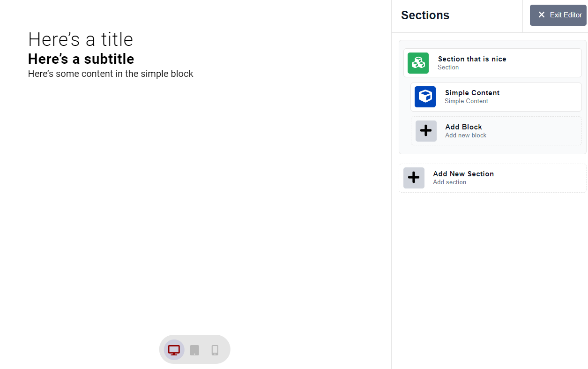Select the desktop monitor preview icon
This screenshot has height=369, width=588.
click(x=174, y=349)
